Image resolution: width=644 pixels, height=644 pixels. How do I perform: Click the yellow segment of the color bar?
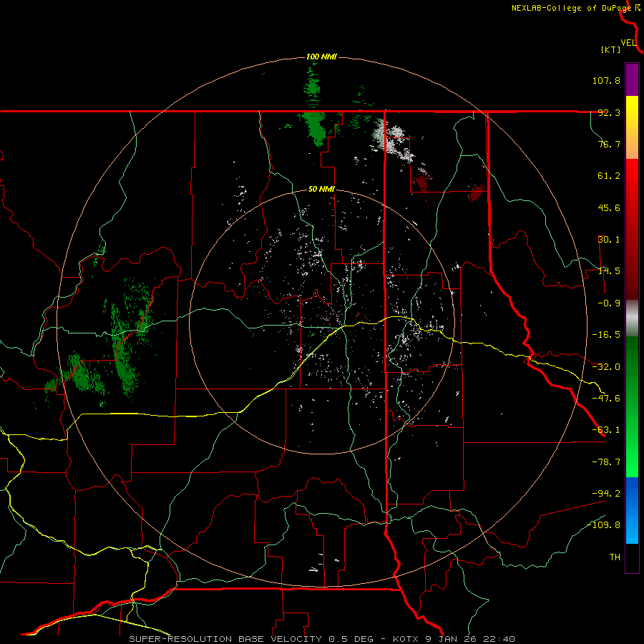click(x=632, y=127)
